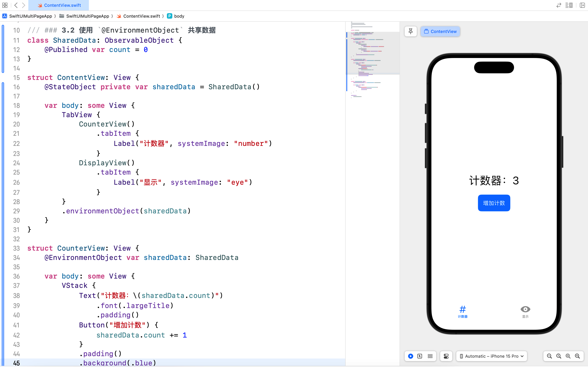
Task: Open the related items grid menu
Action: [5, 5]
